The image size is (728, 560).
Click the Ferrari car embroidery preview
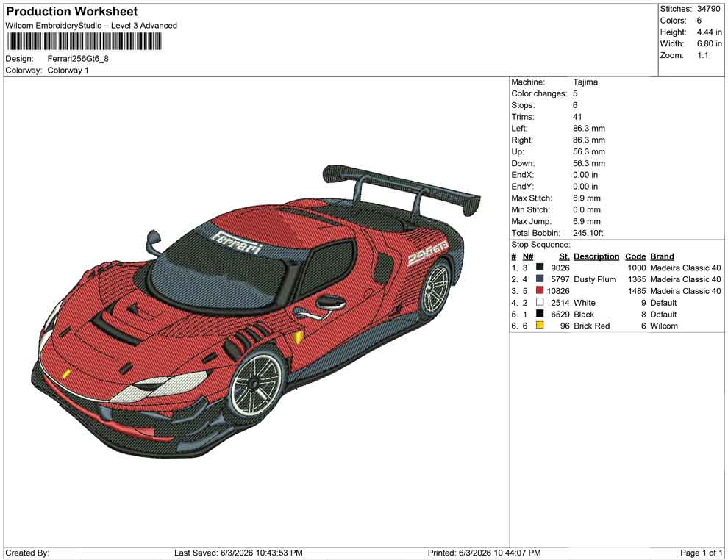[x=257, y=310]
